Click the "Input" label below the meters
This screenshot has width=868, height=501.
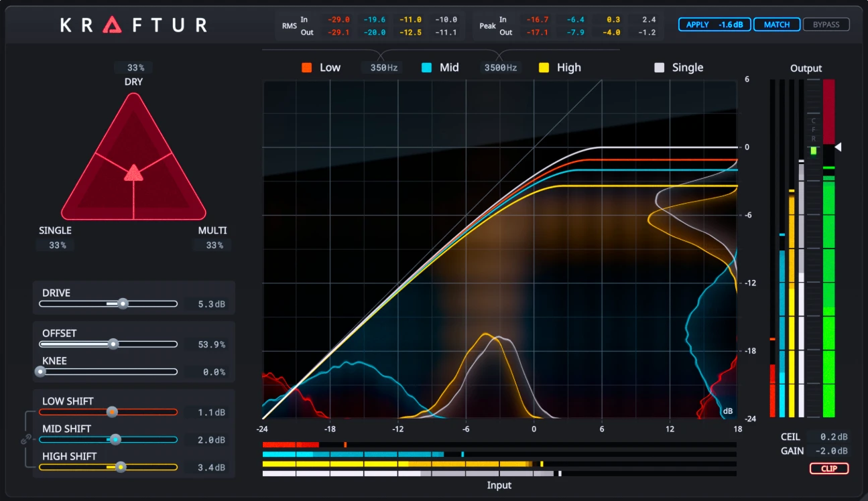499,485
